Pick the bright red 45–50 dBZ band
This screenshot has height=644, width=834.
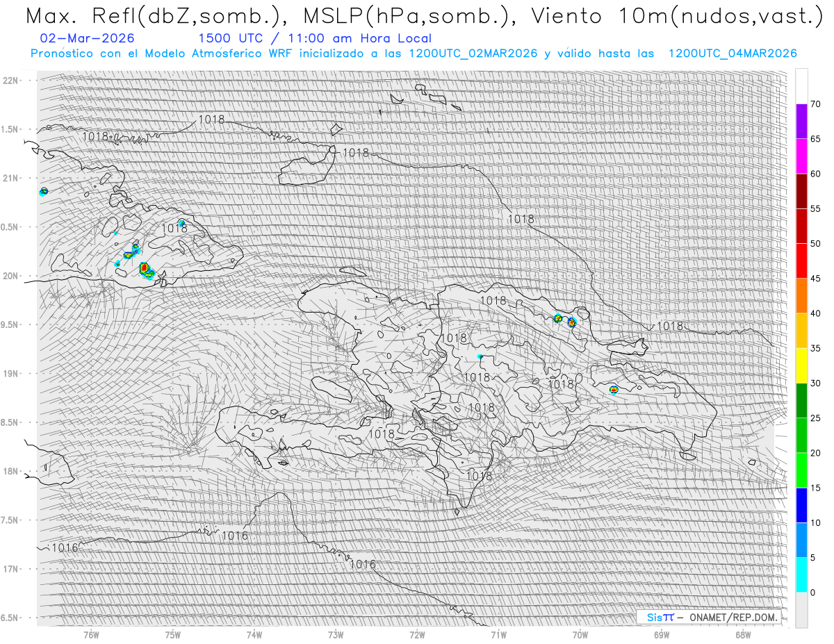(801, 261)
